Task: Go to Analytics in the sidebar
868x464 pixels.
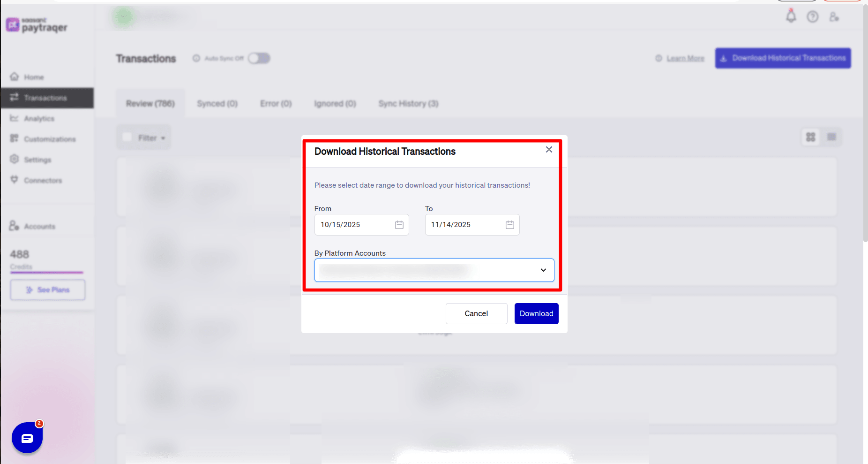Action: coord(39,119)
